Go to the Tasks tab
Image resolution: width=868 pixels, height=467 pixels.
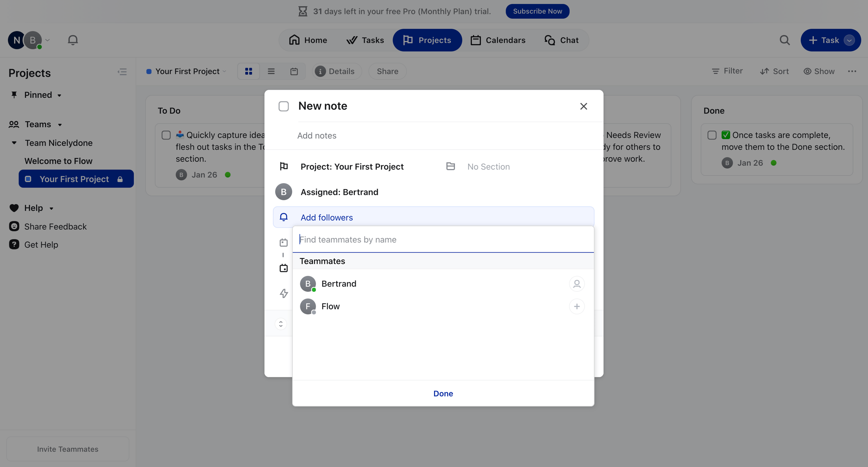click(x=365, y=40)
